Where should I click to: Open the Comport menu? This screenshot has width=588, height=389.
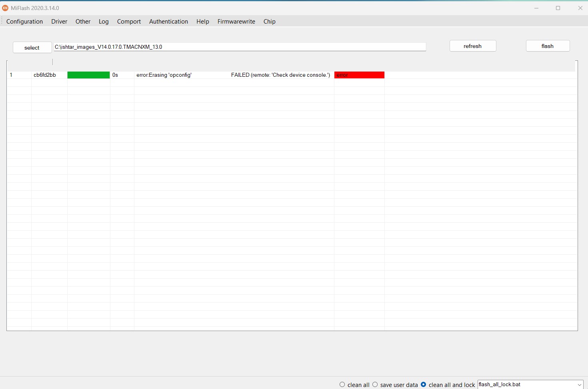(x=129, y=22)
